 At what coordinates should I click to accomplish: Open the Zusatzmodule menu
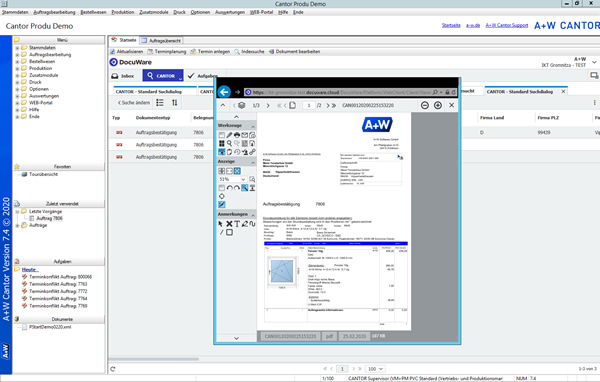pyautogui.click(x=154, y=12)
